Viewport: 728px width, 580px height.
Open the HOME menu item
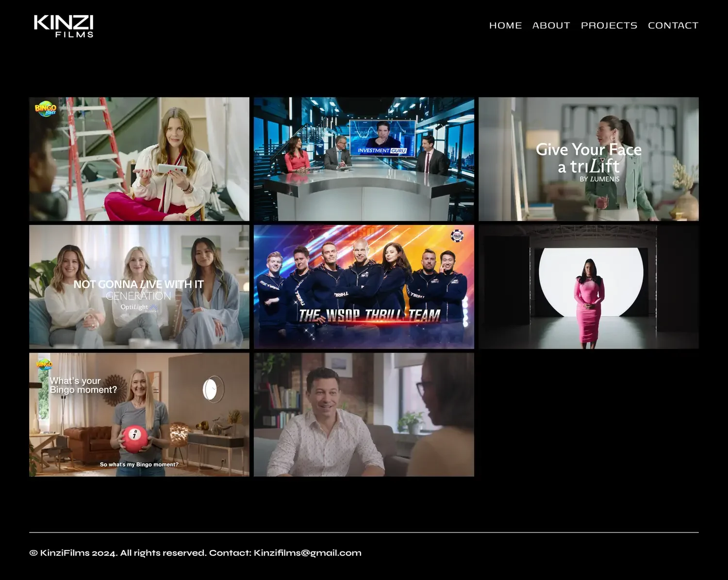[505, 25]
